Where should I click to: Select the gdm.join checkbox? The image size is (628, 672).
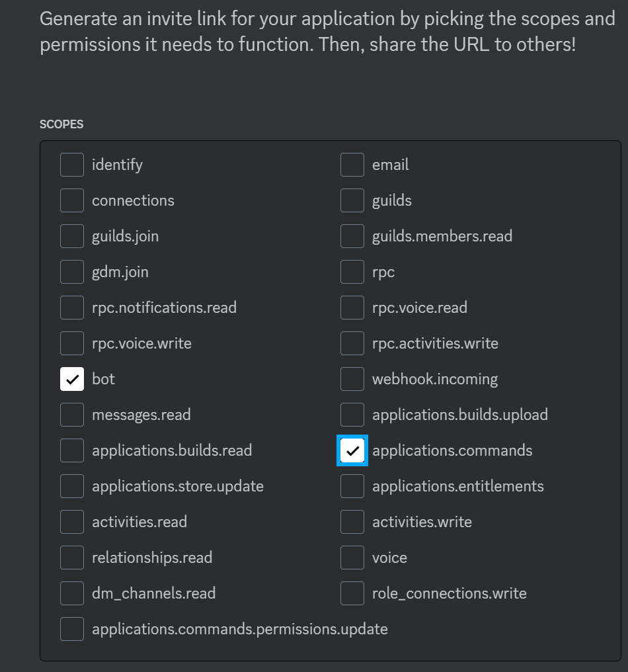coord(71,272)
